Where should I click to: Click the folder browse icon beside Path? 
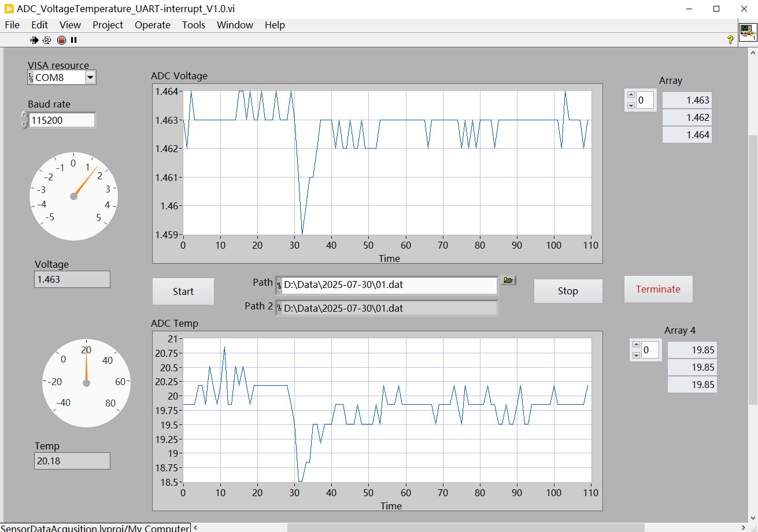508,280
